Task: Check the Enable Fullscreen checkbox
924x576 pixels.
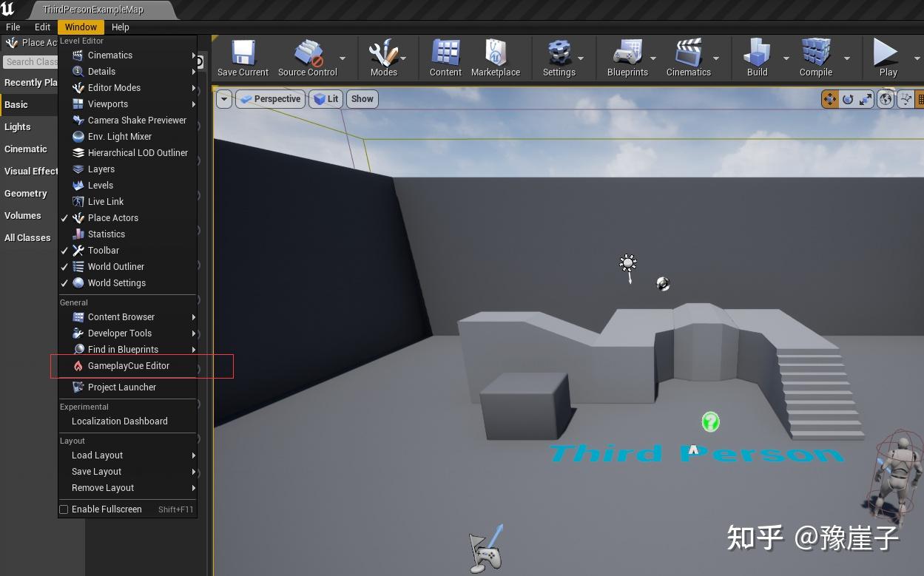Action: 64,509
